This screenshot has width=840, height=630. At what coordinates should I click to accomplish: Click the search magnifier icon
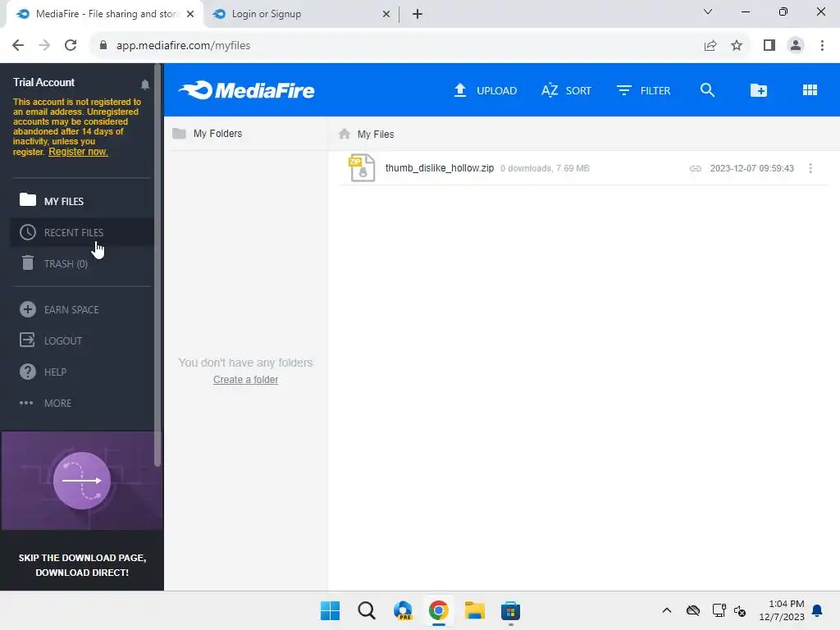click(x=707, y=90)
